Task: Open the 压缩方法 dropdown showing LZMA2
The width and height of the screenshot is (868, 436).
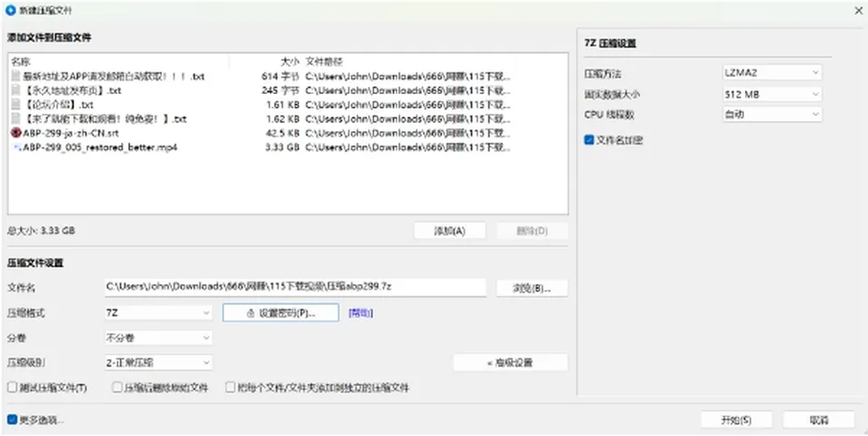Action: tap(771, 72)
